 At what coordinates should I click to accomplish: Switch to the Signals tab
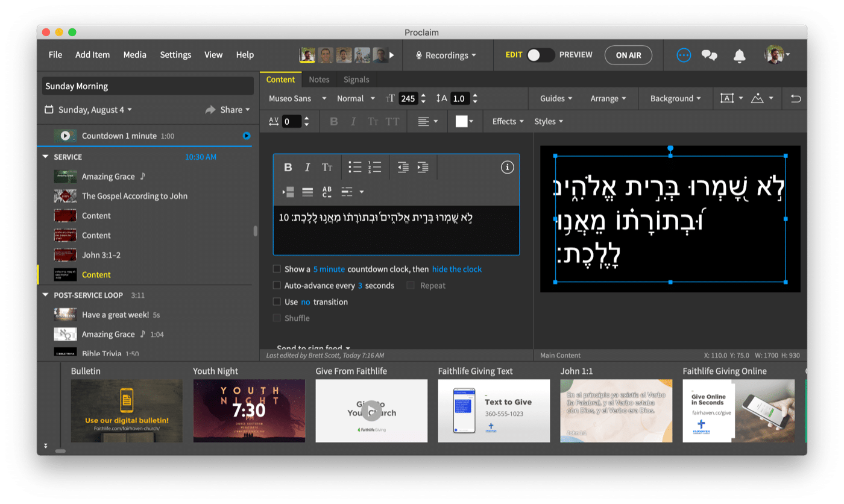(x=356, y=80)
